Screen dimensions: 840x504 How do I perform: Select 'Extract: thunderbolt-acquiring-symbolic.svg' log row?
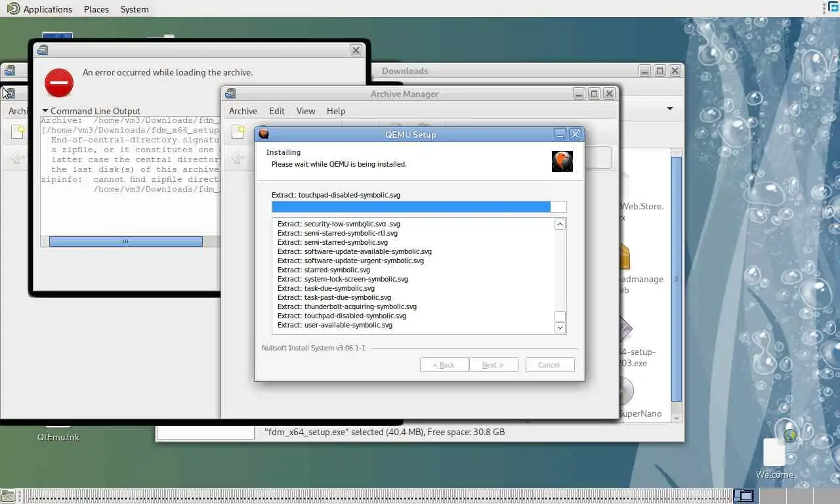(347, 306)
